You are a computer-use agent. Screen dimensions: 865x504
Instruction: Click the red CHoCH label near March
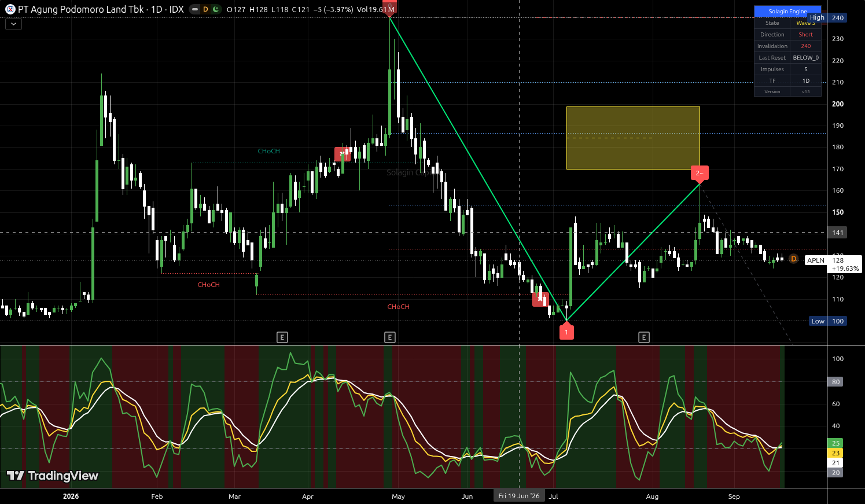[209, 285]
